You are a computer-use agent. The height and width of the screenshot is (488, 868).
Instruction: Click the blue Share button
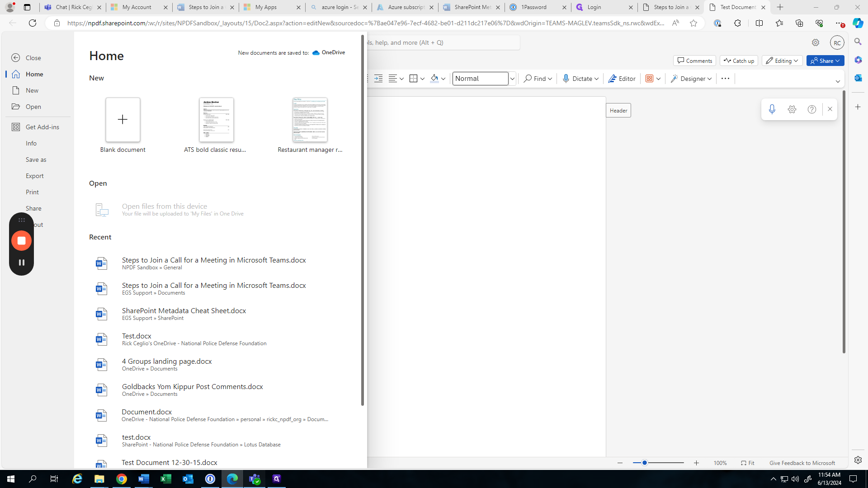[825, 61]
